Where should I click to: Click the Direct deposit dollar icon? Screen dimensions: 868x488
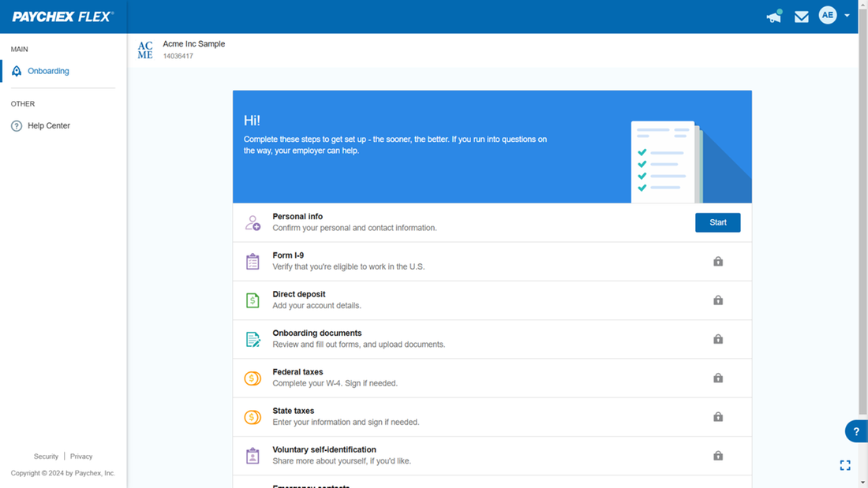pyautogui.click(x=253, y=300)
